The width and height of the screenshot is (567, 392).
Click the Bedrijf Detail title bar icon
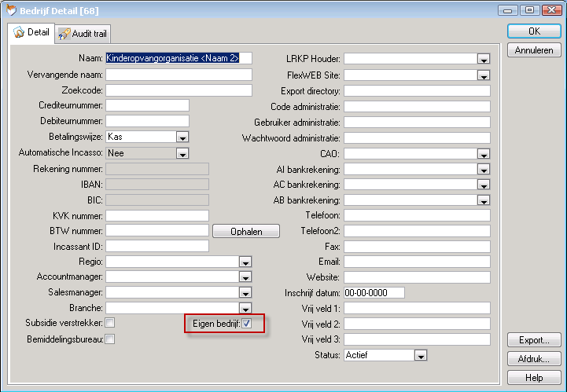pos(10,10)
